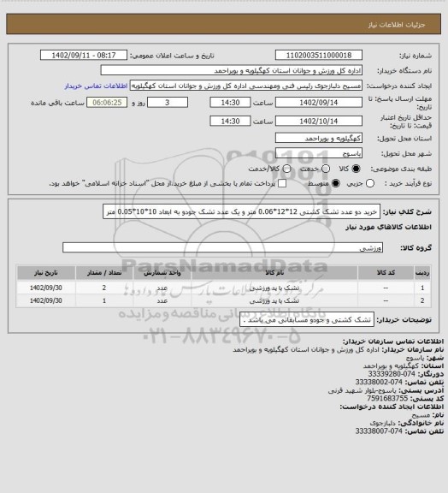
Task: Click the تعداد / مقدار column header
Action: [x=104, y=272]
